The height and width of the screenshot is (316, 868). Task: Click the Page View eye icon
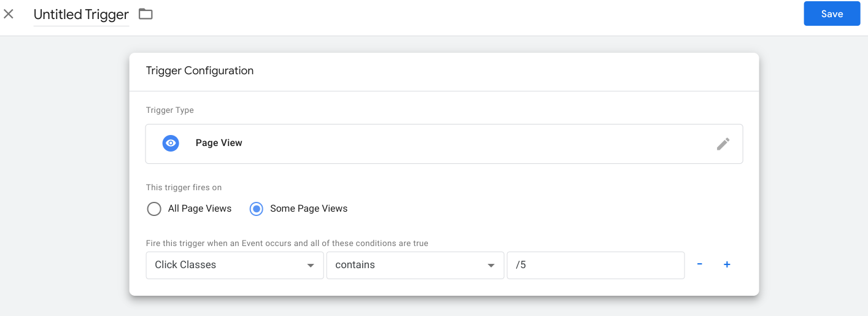point(171,143)
